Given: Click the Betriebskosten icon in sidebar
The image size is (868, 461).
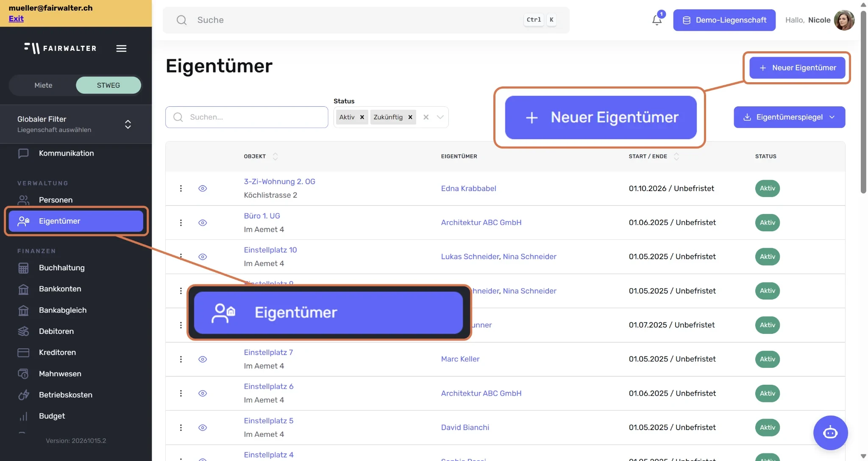Looking at the screenshot, I should [x=23, y=395].
